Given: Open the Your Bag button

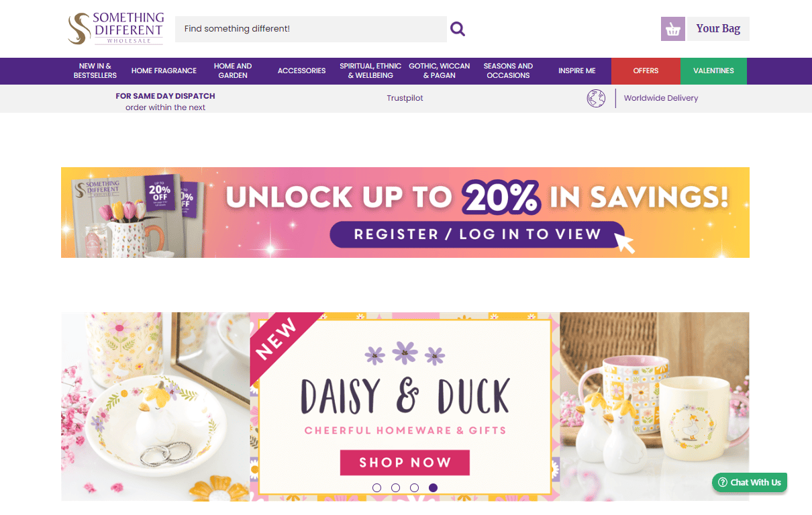Looking at the screenshot, I should pos(718,29).
